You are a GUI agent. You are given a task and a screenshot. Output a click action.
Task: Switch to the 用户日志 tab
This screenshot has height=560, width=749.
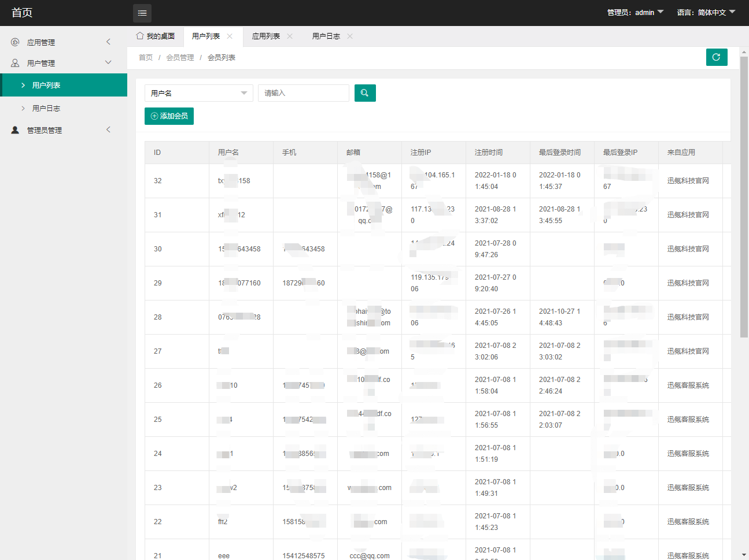[326, 36]
